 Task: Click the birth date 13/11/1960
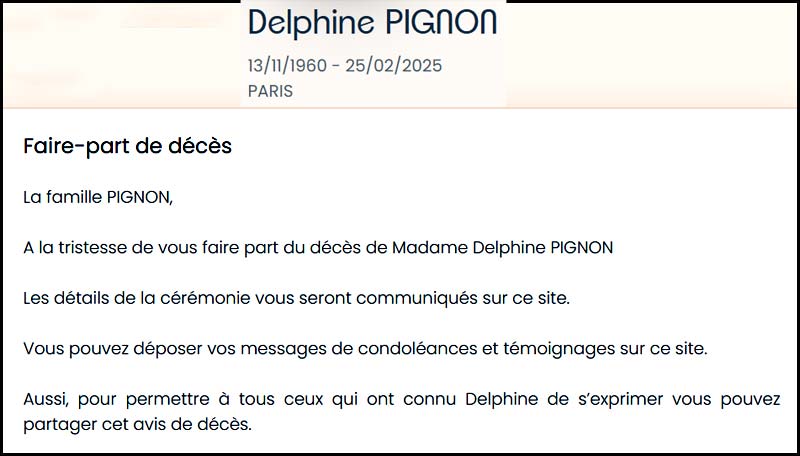pyautogui.click(x=291, y=66)
